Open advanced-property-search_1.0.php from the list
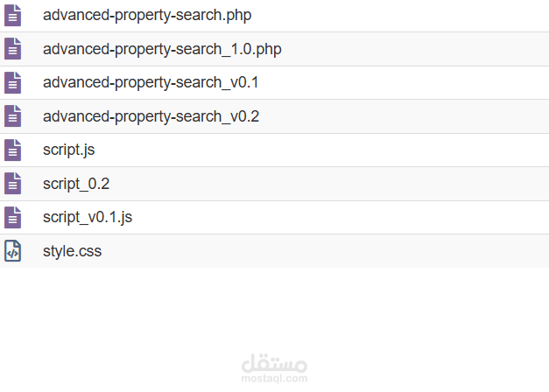 point(162,49)
